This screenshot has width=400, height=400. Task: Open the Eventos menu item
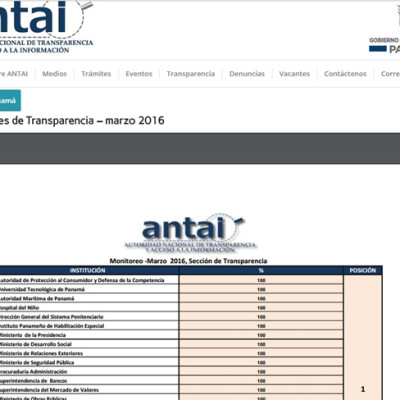coord(139,74)
